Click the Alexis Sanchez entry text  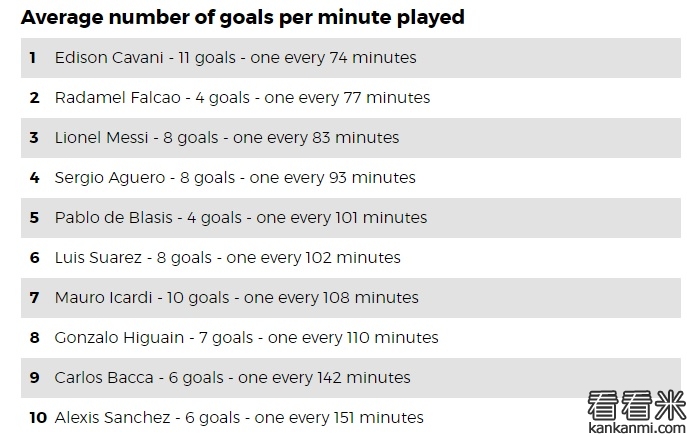tap(239, 418)
